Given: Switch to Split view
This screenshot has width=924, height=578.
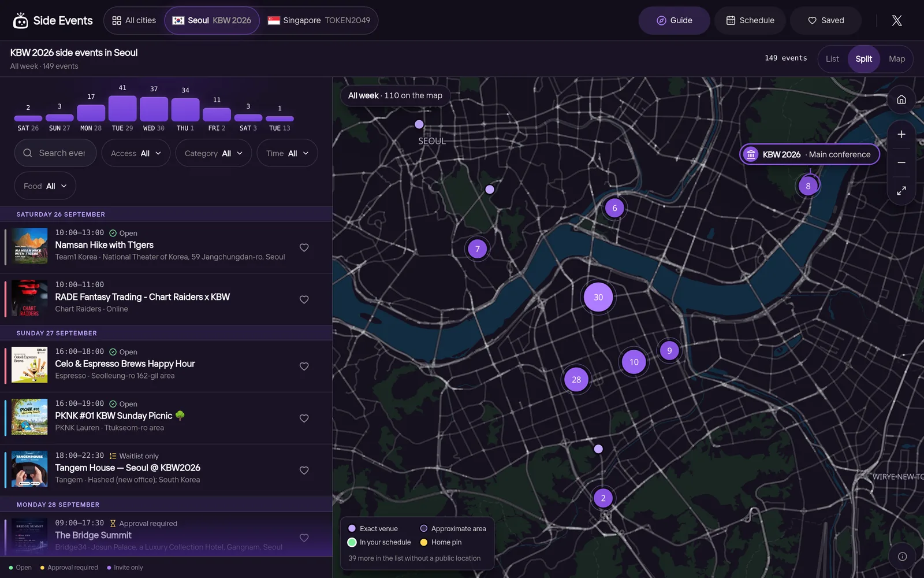Looking at the screenshot, I should coord(864,59).
